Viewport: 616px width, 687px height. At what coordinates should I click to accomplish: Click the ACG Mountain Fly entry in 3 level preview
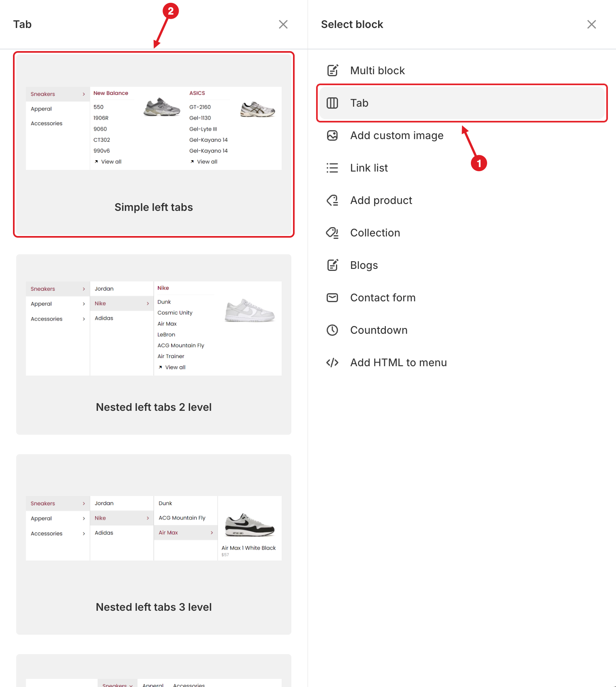tap(182, 518)
